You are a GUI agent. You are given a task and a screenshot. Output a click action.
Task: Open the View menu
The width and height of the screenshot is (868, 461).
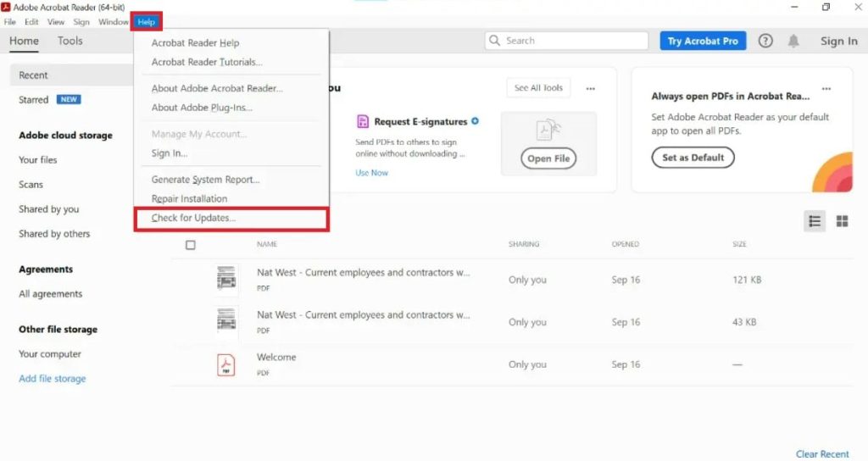[56, 22]
